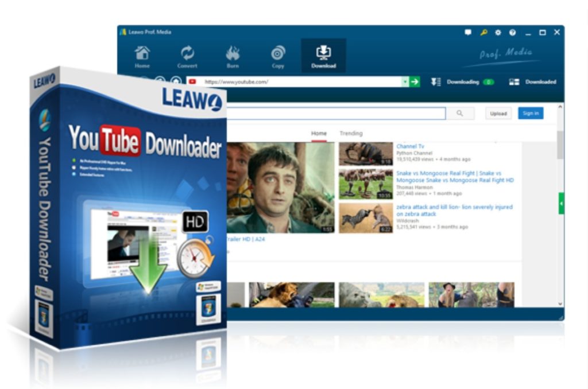This screenshot has height=389, width=588.
Task: Maximize the Leawo Prof. Media window
Action: 542,33
